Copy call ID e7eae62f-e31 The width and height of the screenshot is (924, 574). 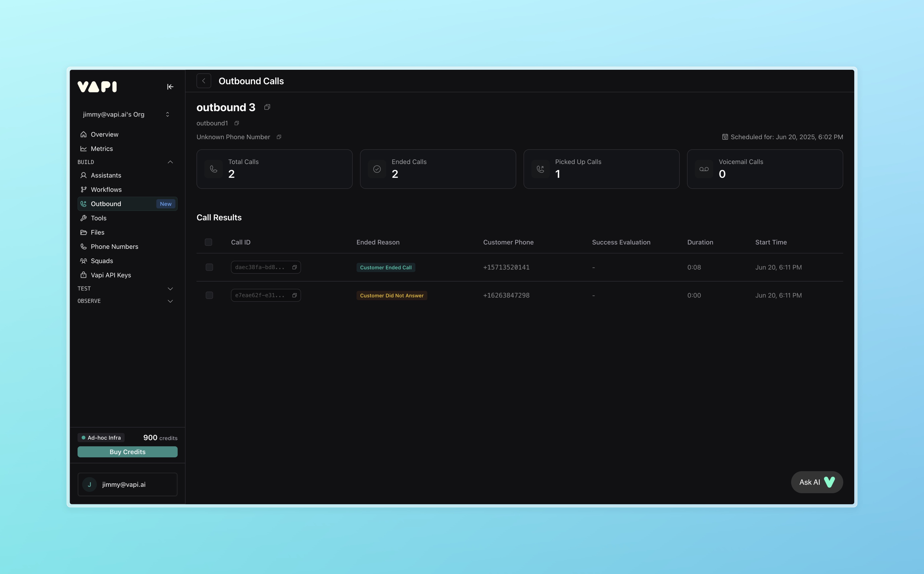pos(294,295)
